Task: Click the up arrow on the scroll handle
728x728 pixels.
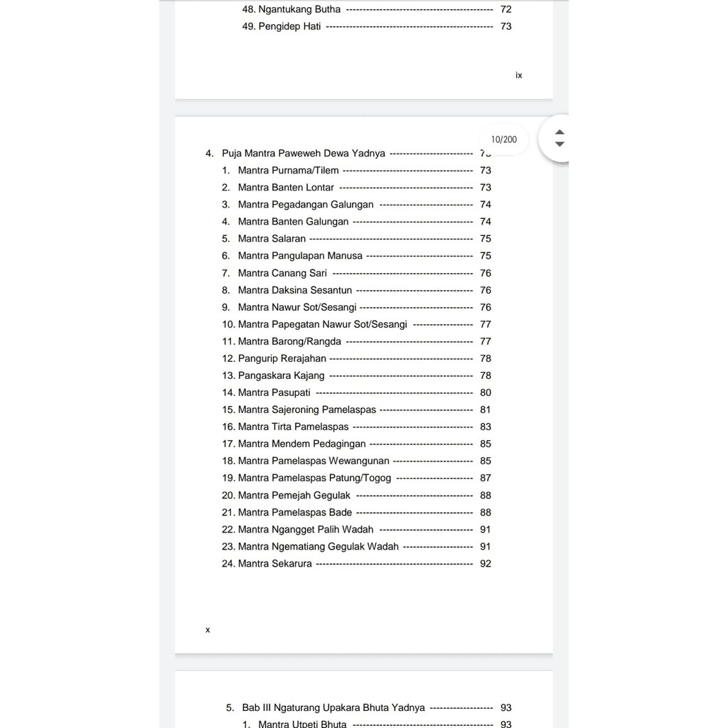Action: click(x=560, y=132)
